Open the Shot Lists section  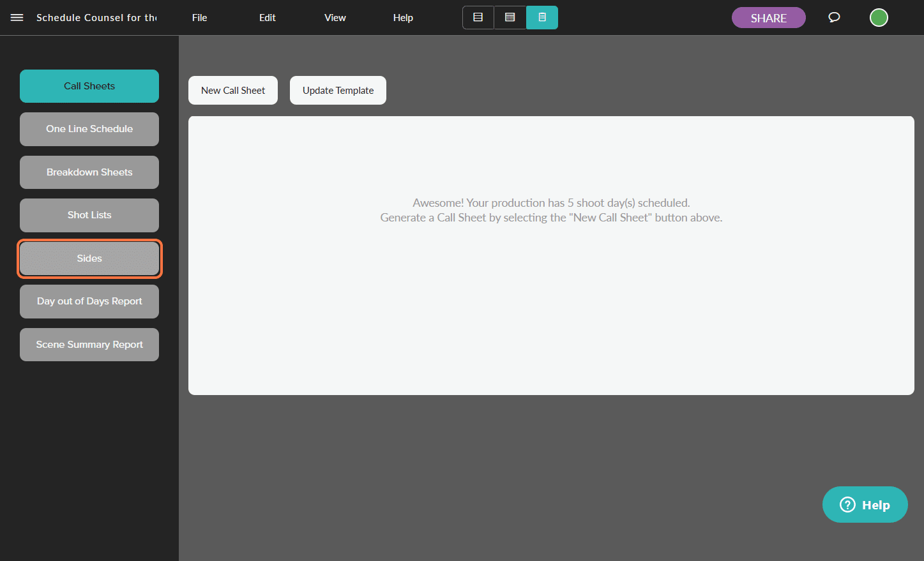pyautogui.click(x=89, y=215)
